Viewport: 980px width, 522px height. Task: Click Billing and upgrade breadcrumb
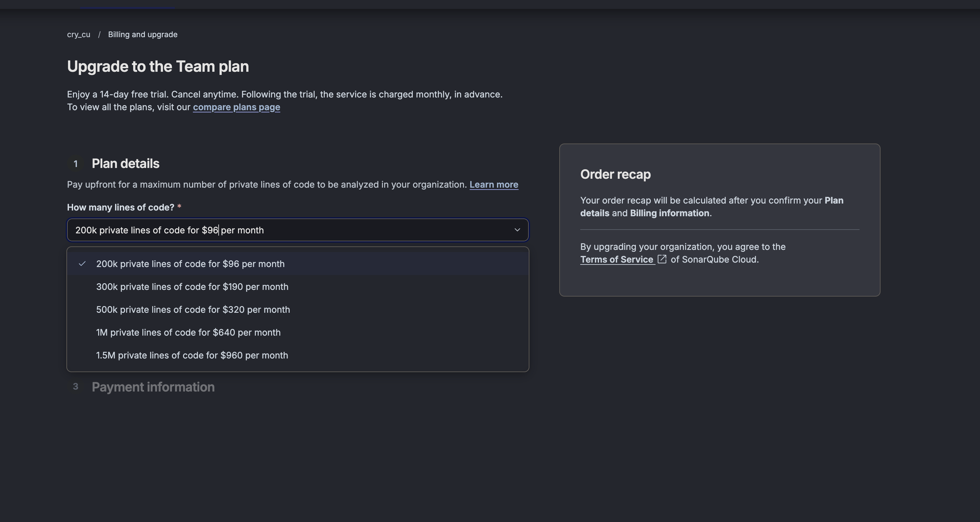click(x=143, y=35)
